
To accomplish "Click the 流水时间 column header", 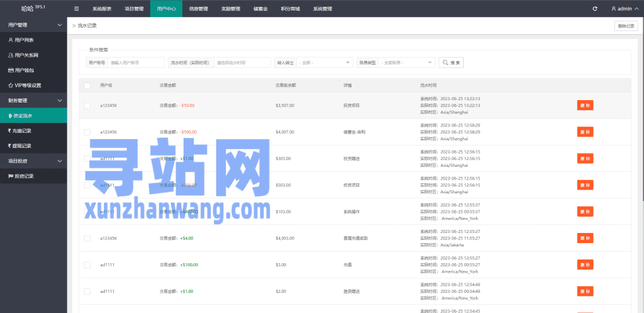I will [x=428, y=86].
